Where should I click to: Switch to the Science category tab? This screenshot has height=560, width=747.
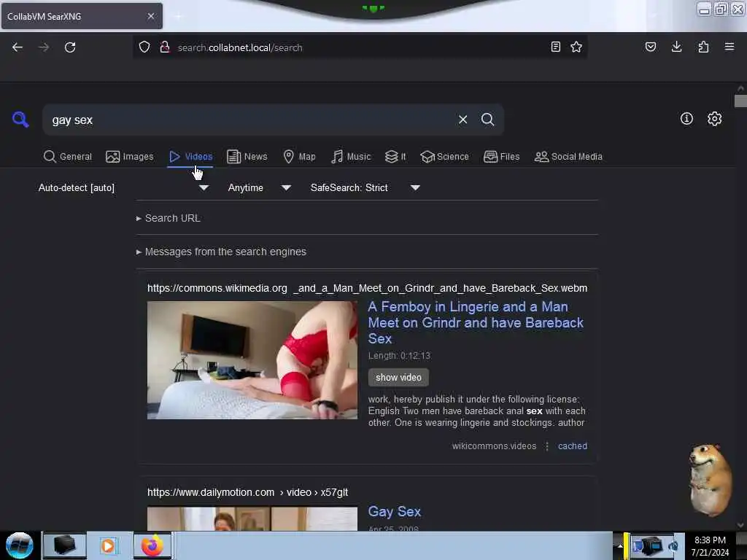(x=444, y=157)
